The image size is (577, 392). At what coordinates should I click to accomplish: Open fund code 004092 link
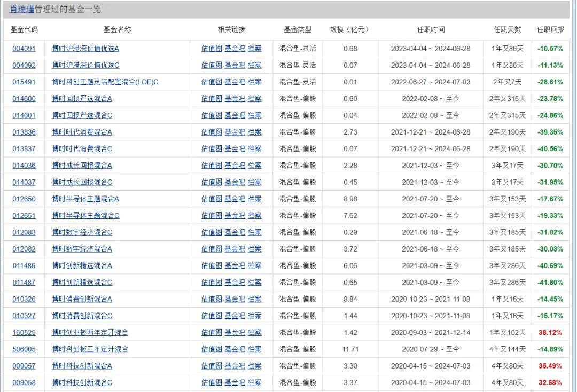tap(24, 66)
